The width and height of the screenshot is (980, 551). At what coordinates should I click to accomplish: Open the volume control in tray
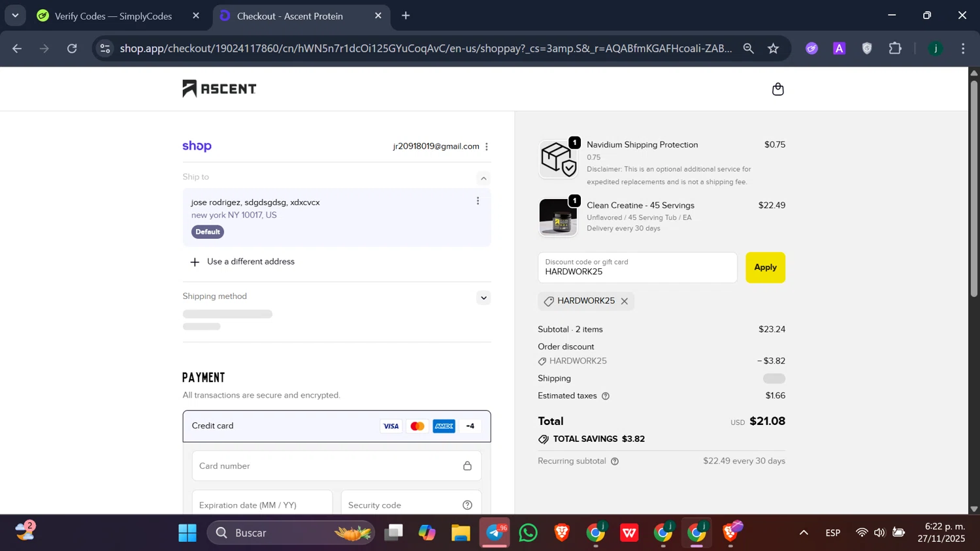[880, 533]
